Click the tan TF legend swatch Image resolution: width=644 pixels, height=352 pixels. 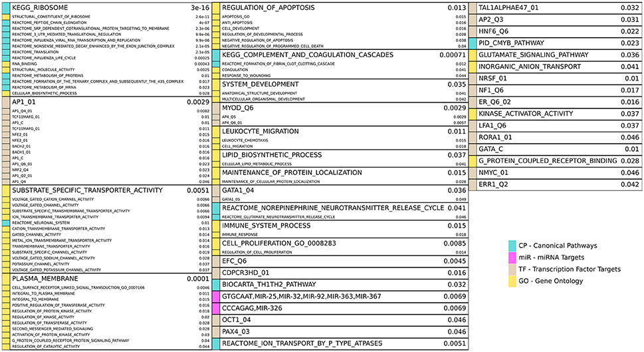point(512,269)
